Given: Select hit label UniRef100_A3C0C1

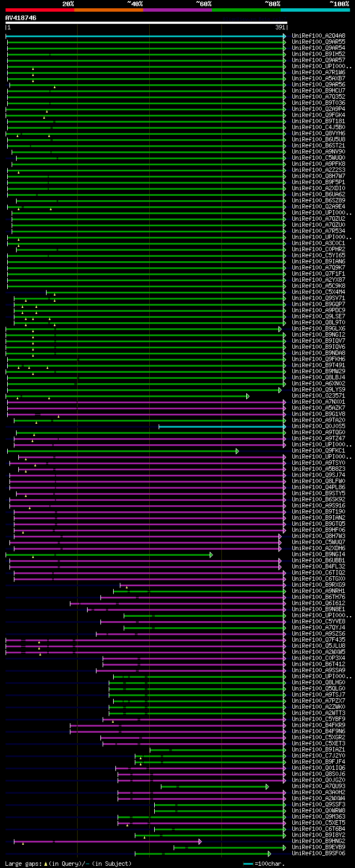Looking at the screenshot, I should tap(318, 243).
